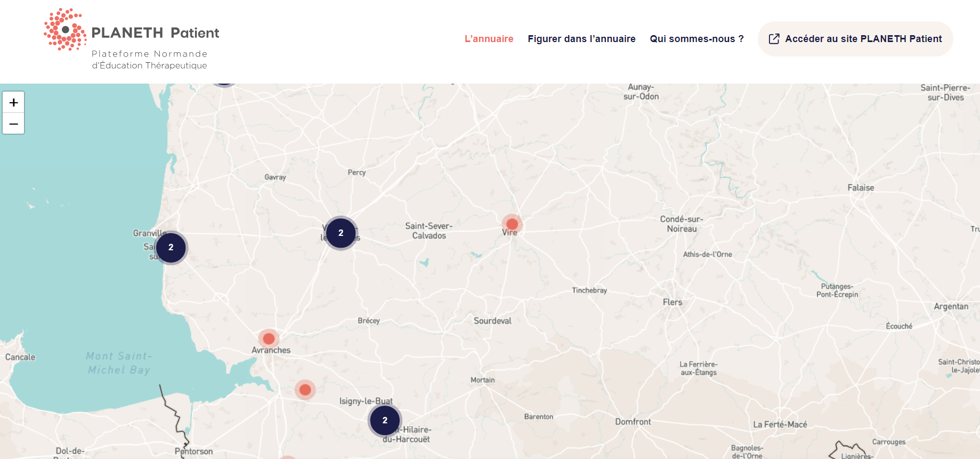Viewport: 980px width, 459px height.
Task: Select the red marker at Avranches
Action: click(269, 339)
